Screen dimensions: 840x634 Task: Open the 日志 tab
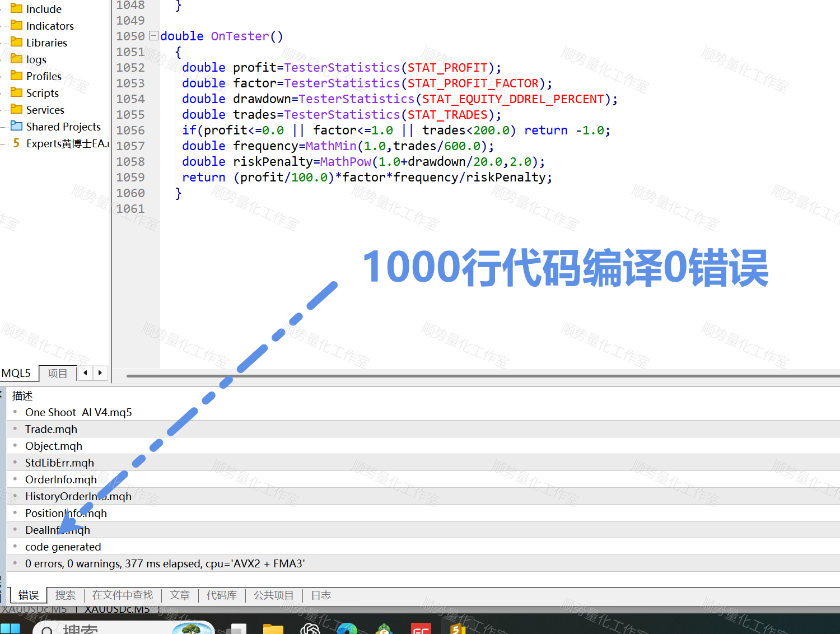pyautogui.click(x=321, y=595)
